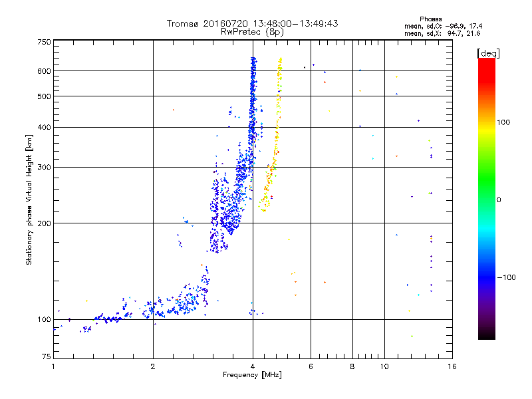Click the y-axis tick label '400'
Screen dimensions: 532x399
pyautogui.click(x=44, y=128)
